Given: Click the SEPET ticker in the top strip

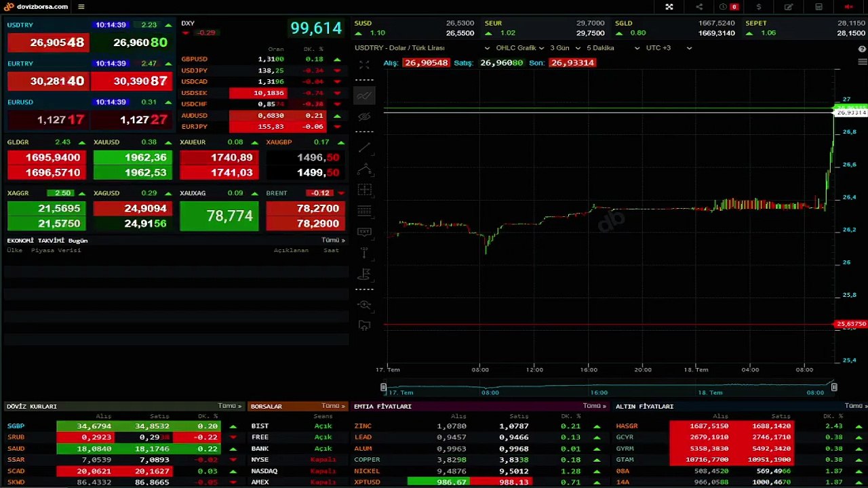Looking at the screenshot, I should pos(804,28).
